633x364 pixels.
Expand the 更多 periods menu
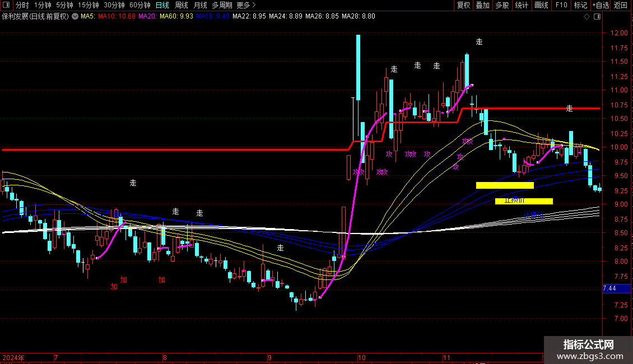[x=246, y=5]
